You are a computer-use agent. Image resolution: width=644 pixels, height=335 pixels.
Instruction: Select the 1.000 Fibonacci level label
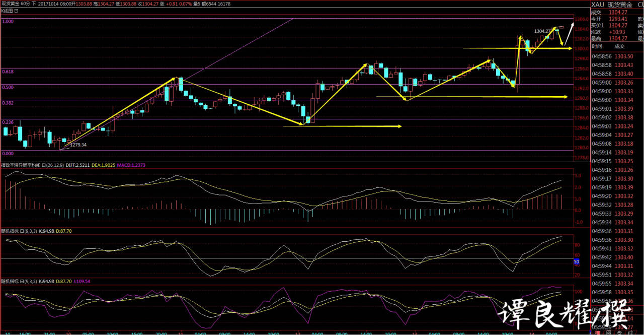8,22
